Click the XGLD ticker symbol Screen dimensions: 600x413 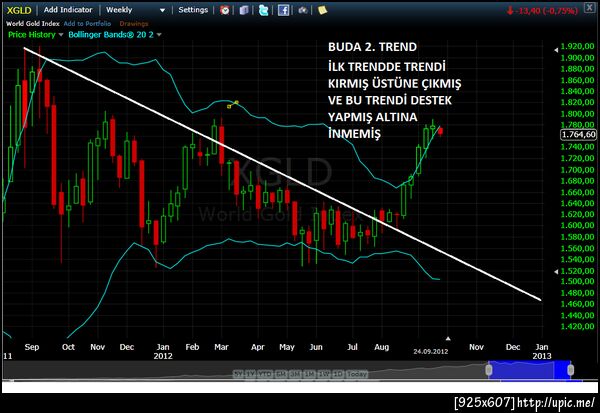click(19, 10)
